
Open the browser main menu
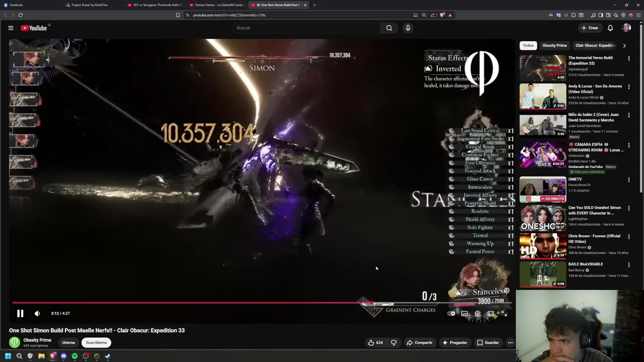(638, 15)
